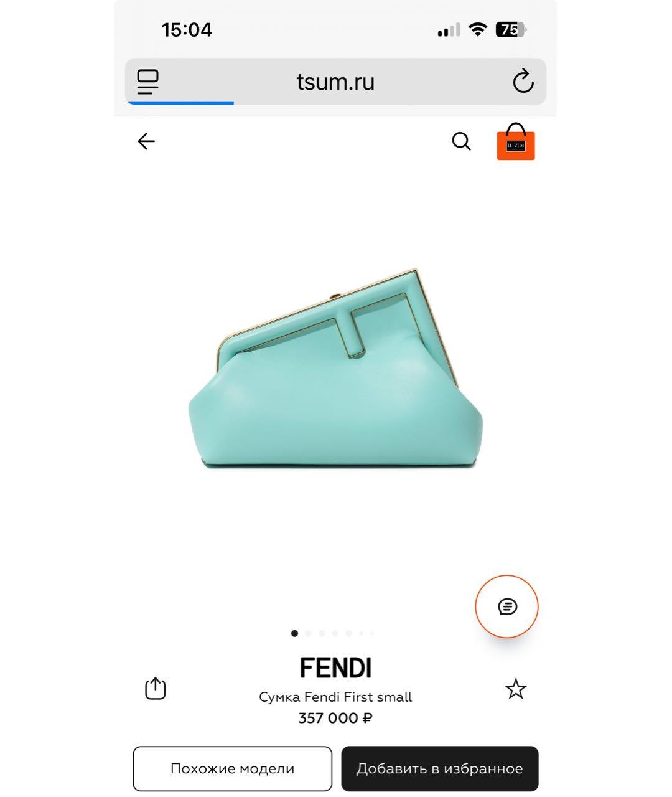Tap the turquoise Fendi bag photo
The height and width of the screenshot is (797, 672).
[335, 368]
